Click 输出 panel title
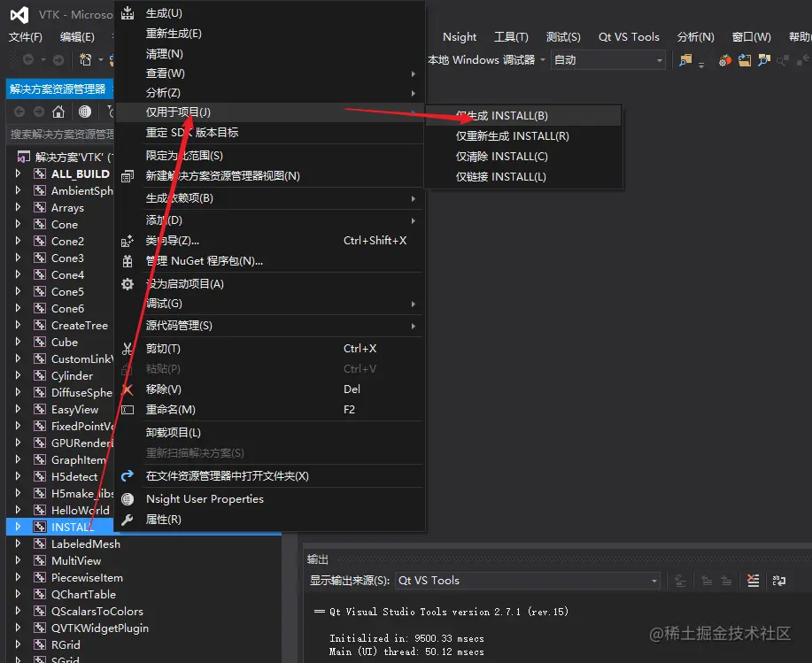This screenshot has height=663, width=812. pyautogui.click(x=317, y=559)
